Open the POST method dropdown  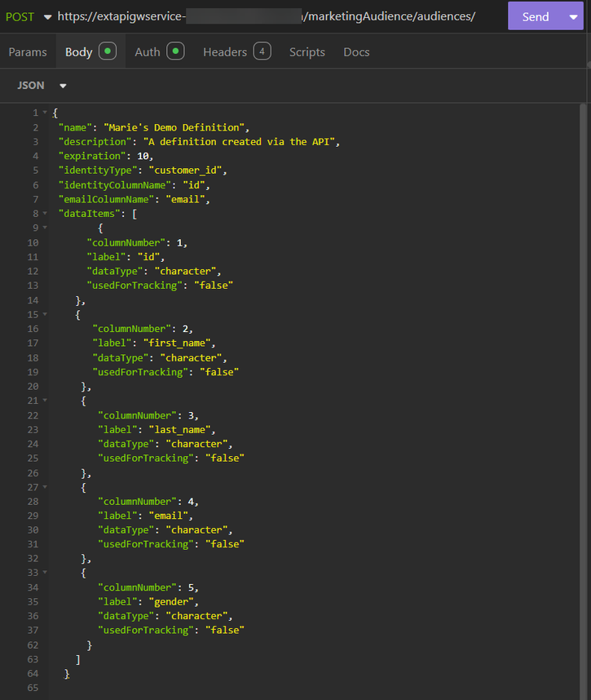coord(29,16)
